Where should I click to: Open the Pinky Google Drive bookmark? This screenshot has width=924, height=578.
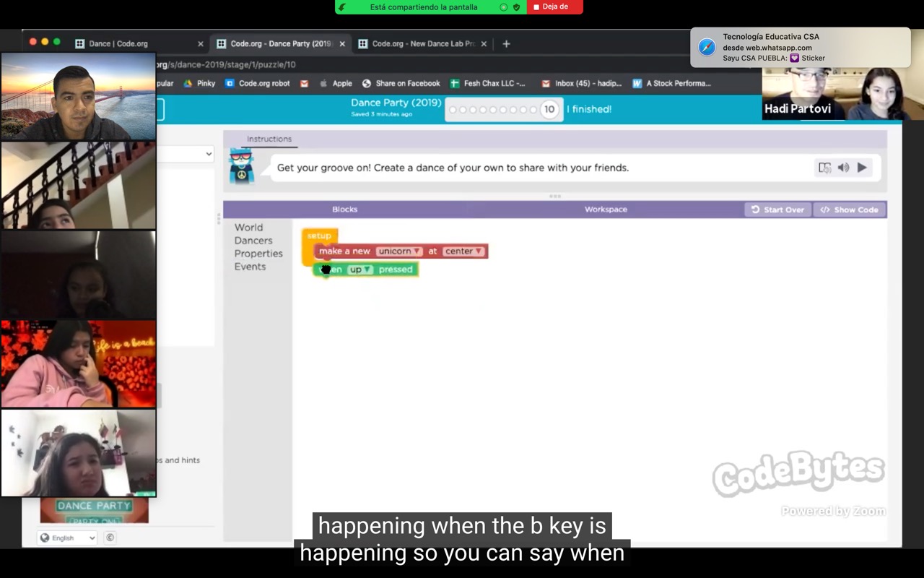point(199,83)
